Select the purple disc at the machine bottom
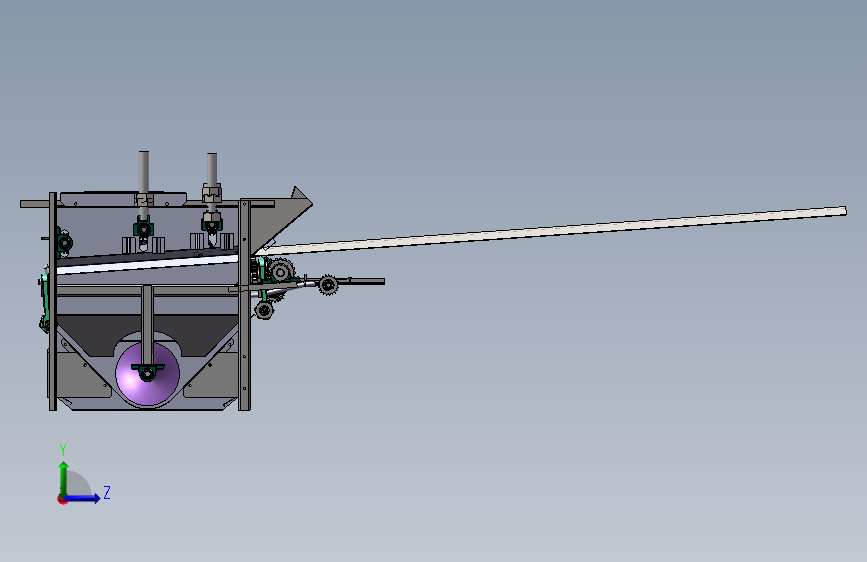Viewport: 867px width, 562px height. point(148,374)
